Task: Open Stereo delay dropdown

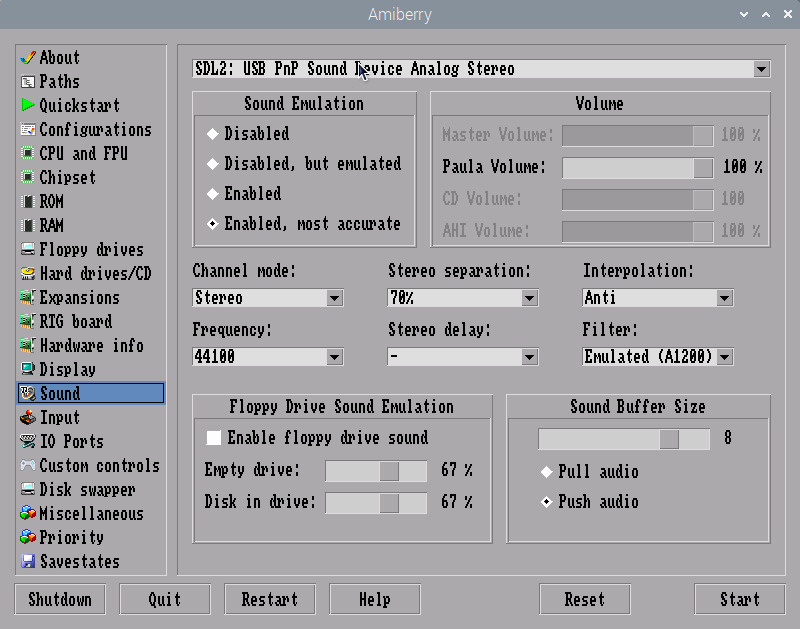Action: pyautogui.click(x=463, y=357)
